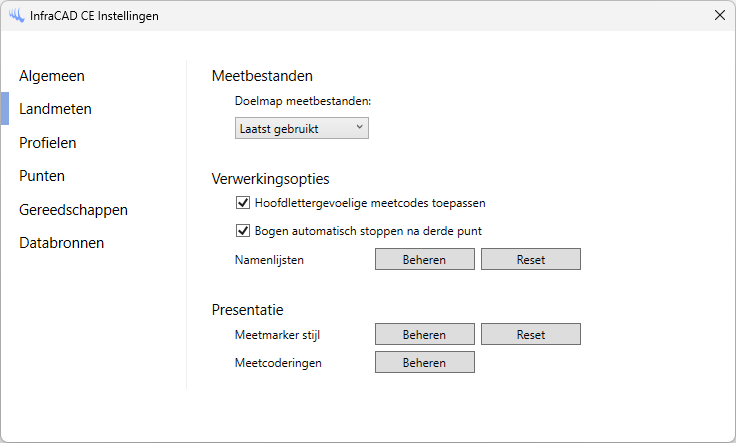This screenshot has width=736, height=443.
Task: Disable the Bogen automatisch stoppen checkbox
Action: pos(242,231)
